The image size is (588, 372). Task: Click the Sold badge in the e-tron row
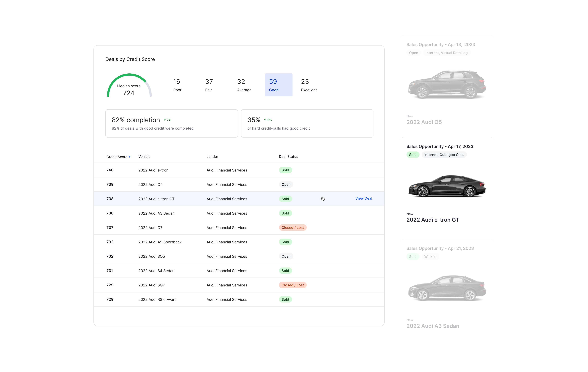click(x=285, y=170)
